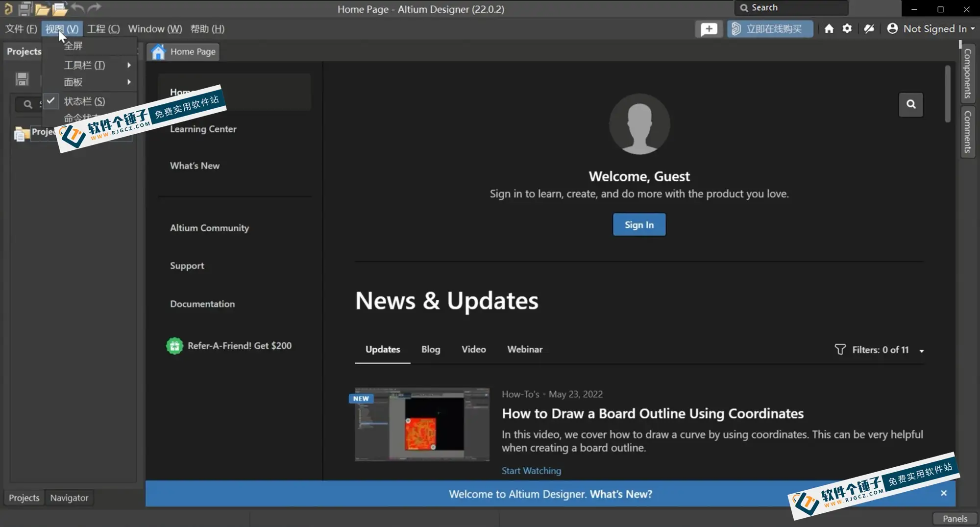Expand the 工具栏 (T) submenu arrow
Screen dimensions: 980x527
(x=129, y=65)
